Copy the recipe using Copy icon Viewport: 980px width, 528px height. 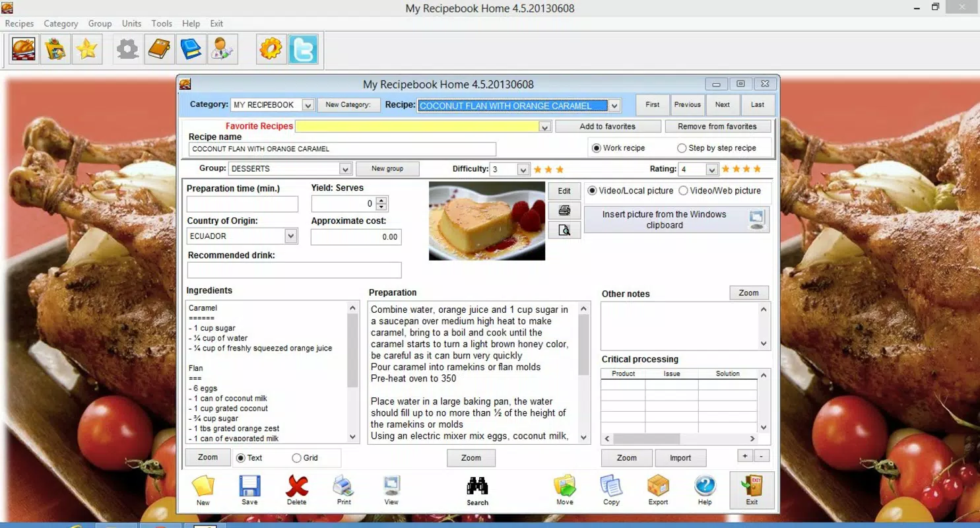point(611,491)
